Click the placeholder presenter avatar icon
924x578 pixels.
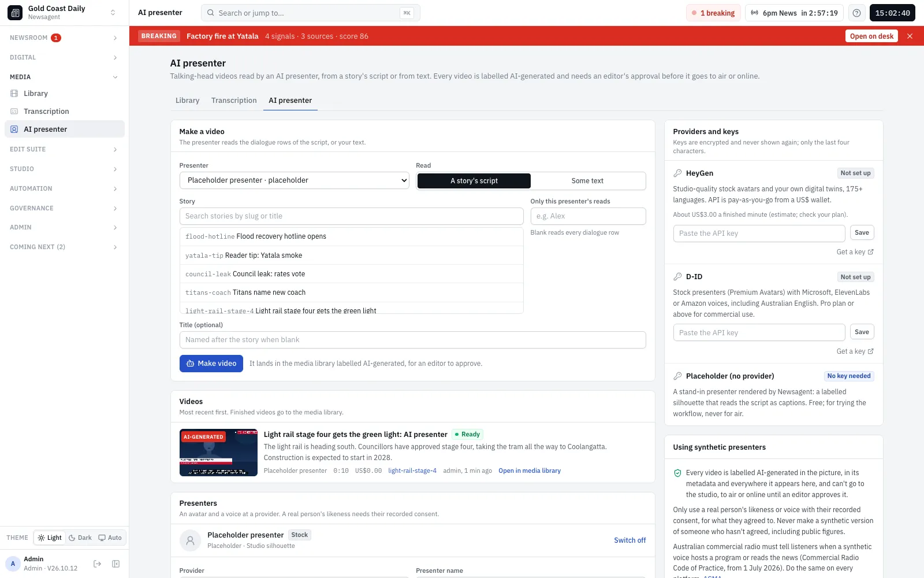coord(190,540)
